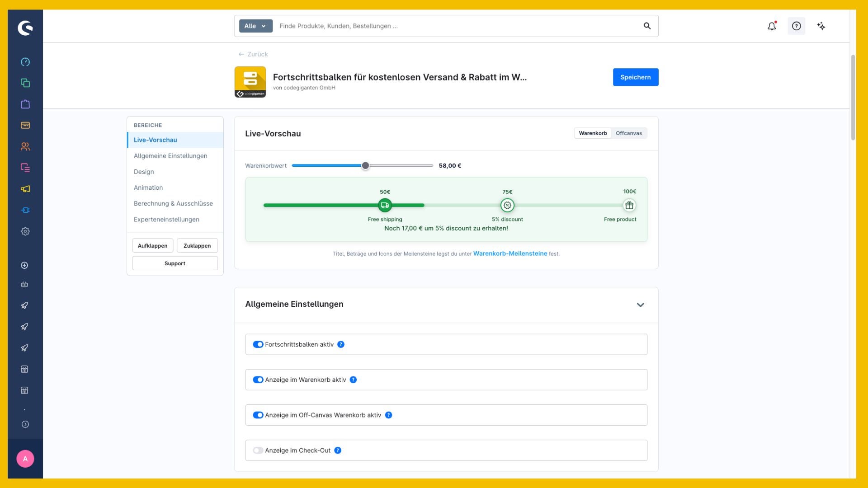Click the right end of Warenkorbwert slider track
Viewport: 868px width, 488px height.
[x=432, y=165]
